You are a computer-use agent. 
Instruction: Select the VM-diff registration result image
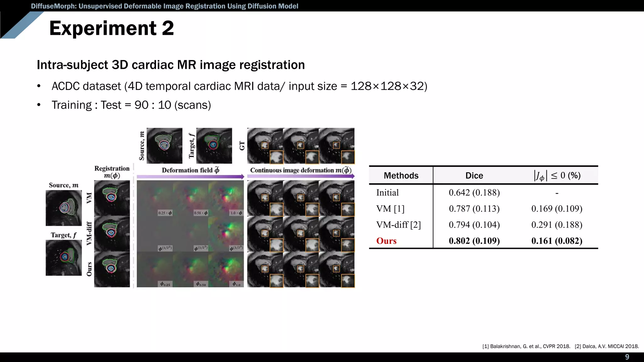112,233
